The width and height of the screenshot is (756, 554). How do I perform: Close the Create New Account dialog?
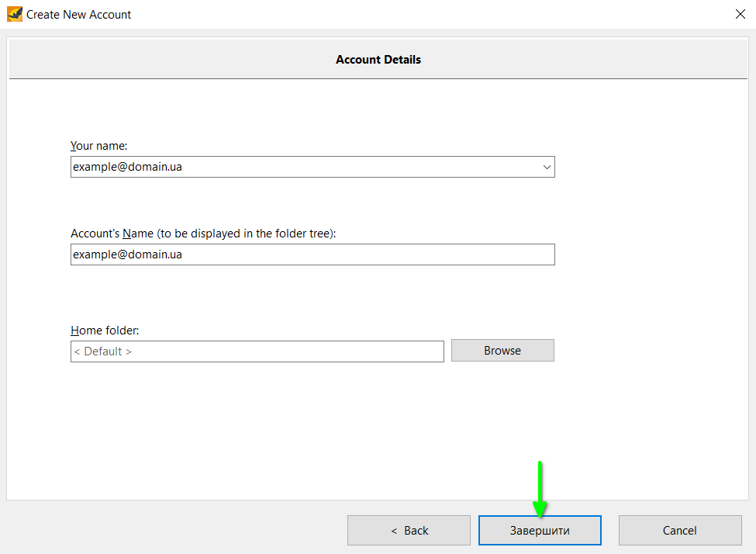tap(739, 14)
